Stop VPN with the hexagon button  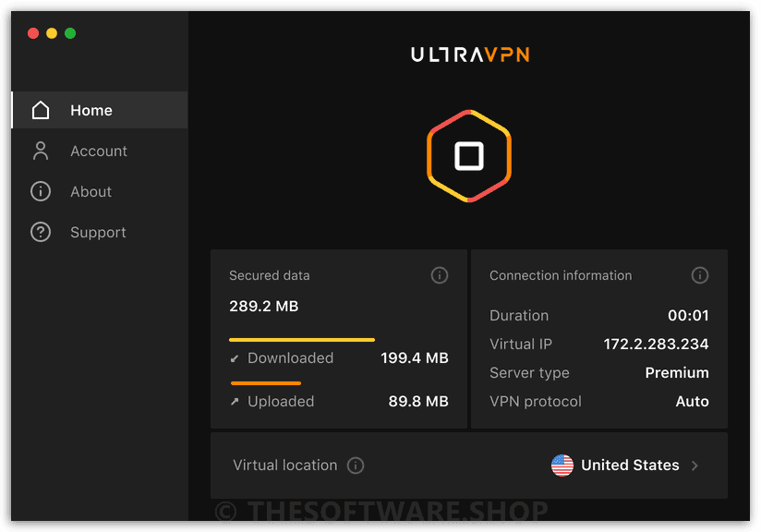coord(469,156)
